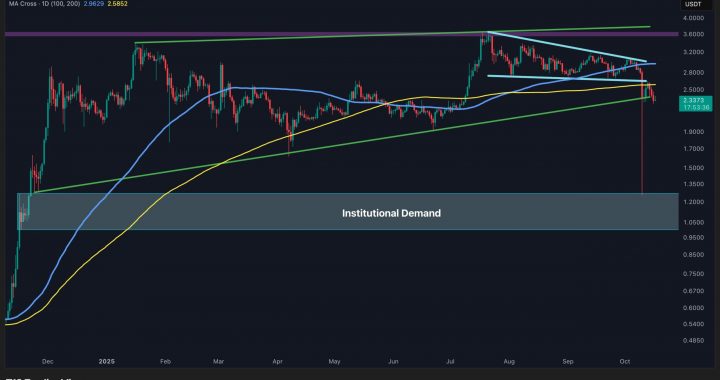The width and height of the screenshot is (720, 380).
Task: Click price axis label 2.8000
Action: click(694, 73)
